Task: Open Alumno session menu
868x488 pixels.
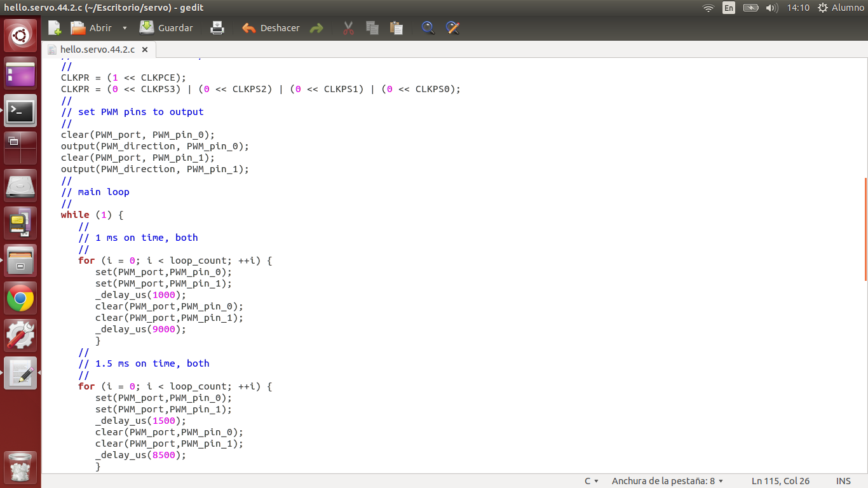Action: click(x=841, y=8)
